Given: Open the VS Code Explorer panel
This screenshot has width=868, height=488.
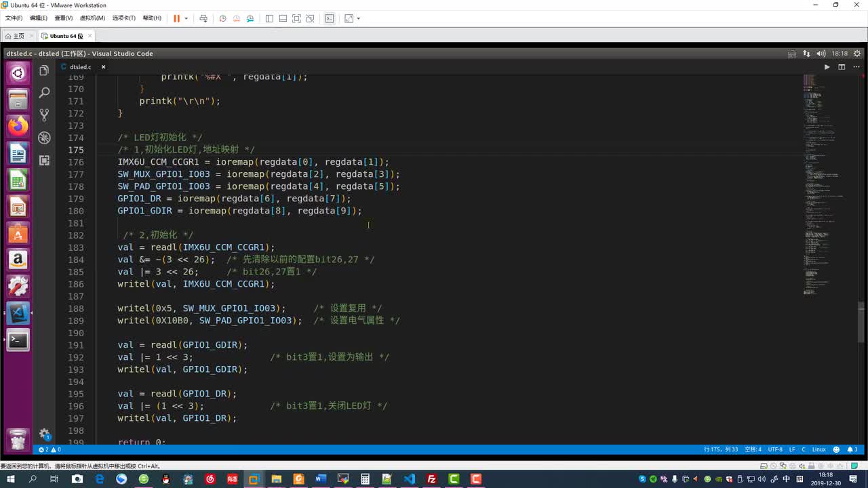Looking at the screenshot, I should tap(44, 70).
